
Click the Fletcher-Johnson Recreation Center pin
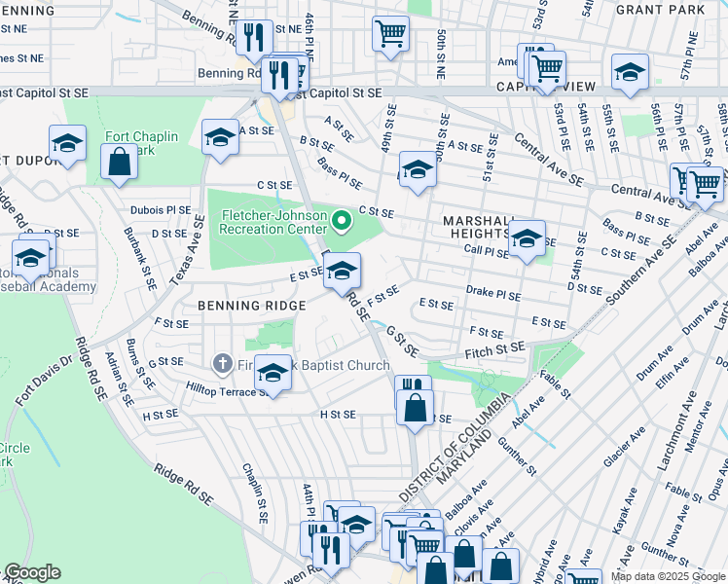[x=343, y=222]
